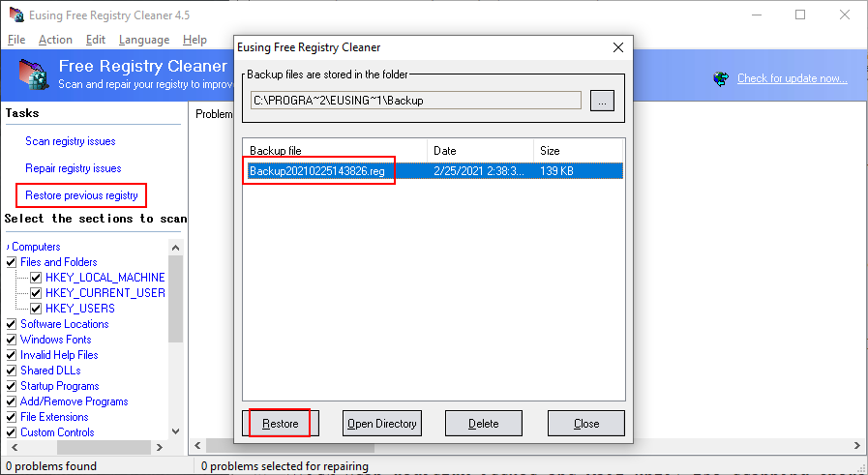This screenshot has width=868, height=475.
Task: Click the Restore button
Action: tap(280, 424)
